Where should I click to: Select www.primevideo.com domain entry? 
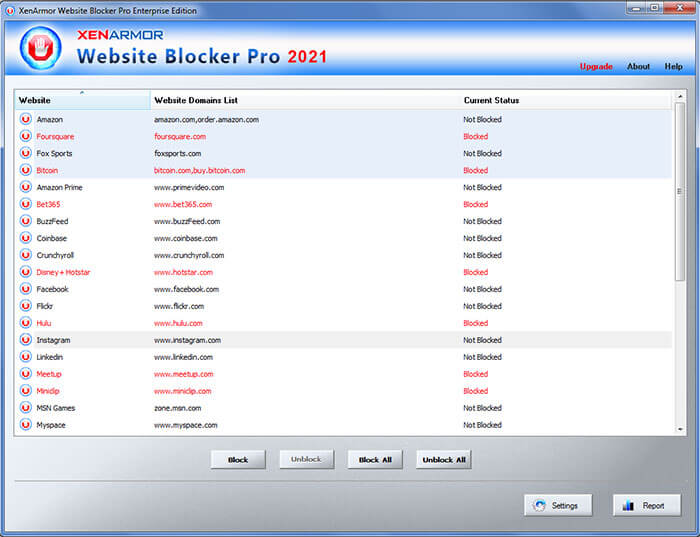pyautogui.click(x=189, y=187)
